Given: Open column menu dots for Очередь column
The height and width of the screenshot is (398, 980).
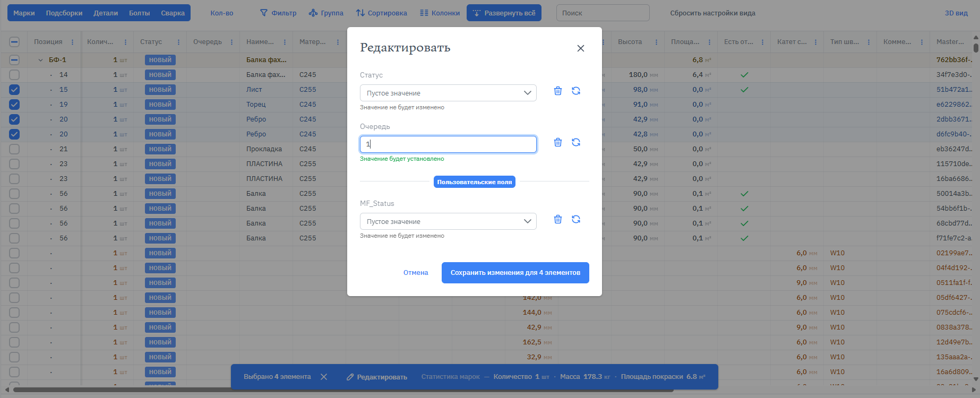Looking at the screenshot, I should [x=231, y=42].
